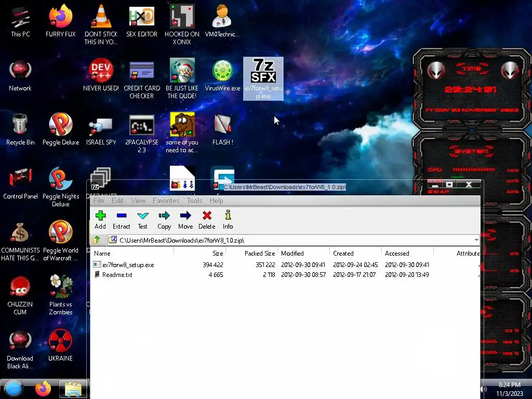Select the UKRAINE radiation icon
The height and width of the screenshot is (399, 532).
[x=60, y=345]
